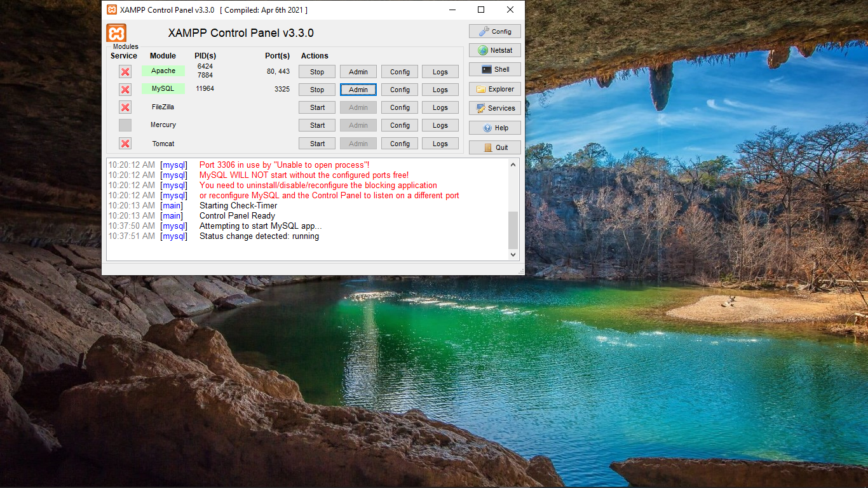
Task: Open Help with question mark icon
Action: pos(495,128)
